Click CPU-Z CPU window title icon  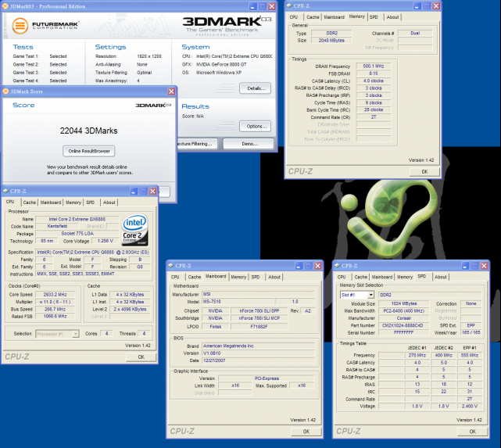(5, 191)
